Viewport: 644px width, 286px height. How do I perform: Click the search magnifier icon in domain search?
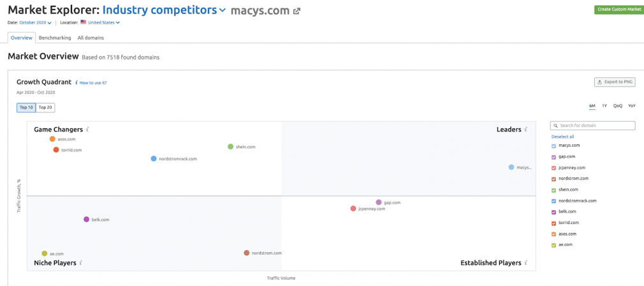coord(556,125)
